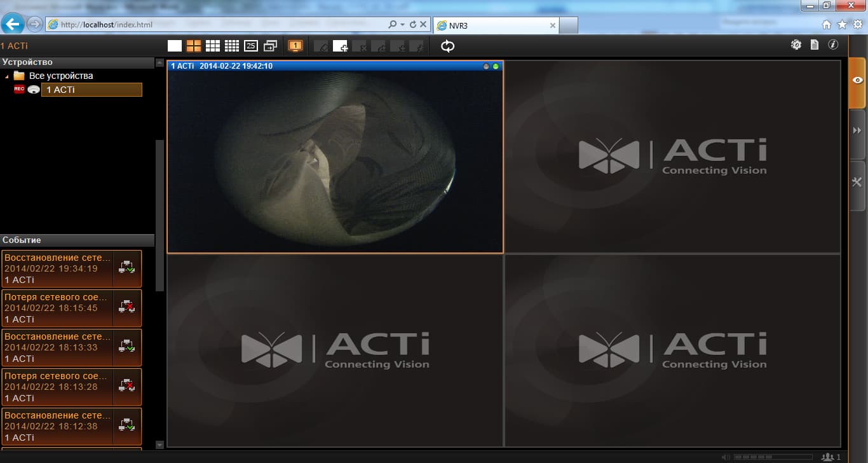Choose the 4x4 grid layout
Viewport: 868px width, 463px height.
coord(232,46)
